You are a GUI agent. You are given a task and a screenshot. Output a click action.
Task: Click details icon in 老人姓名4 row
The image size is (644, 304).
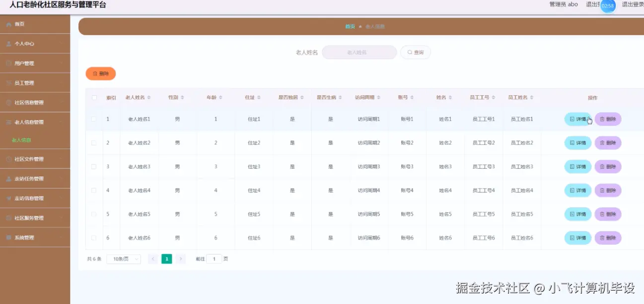click(572, 190)
